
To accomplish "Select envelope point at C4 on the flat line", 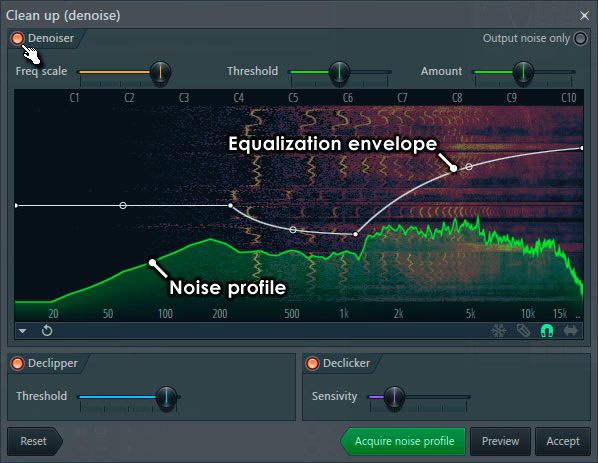I will point(230,206).
